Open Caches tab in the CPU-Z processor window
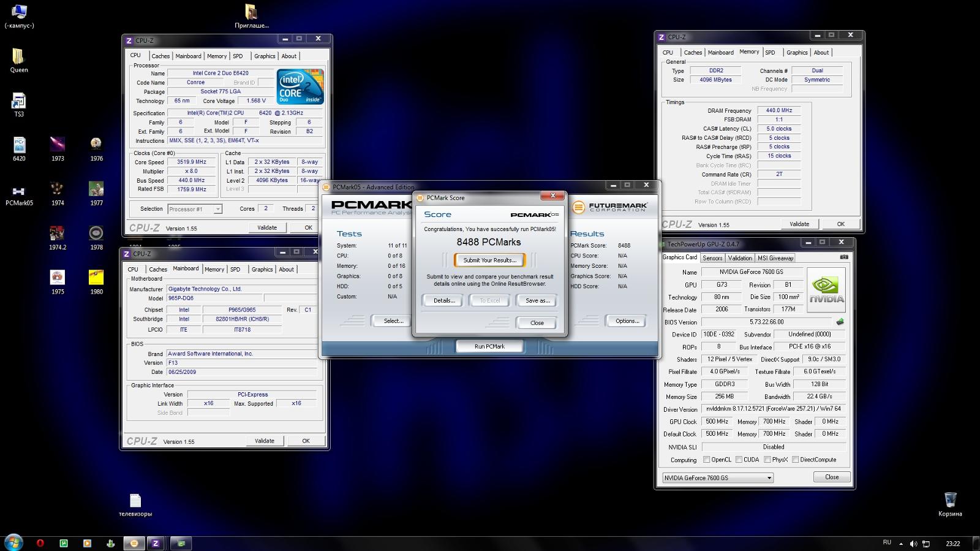Image resolution: width=980 pixels, height=551 pixels. point(160,56)
